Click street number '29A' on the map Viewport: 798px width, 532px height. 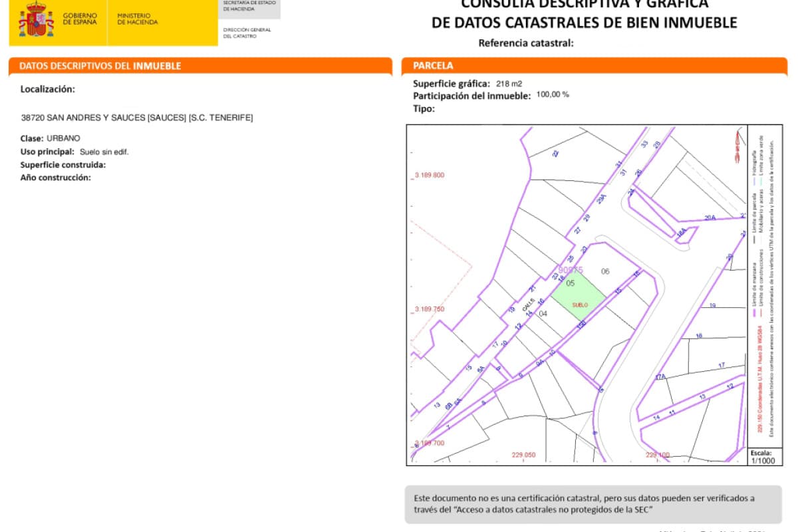pyautogui.click(x=601, y=198)
